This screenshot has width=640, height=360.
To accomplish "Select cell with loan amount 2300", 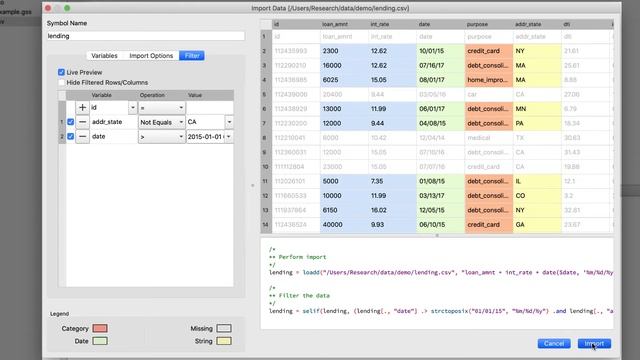I will (344, 51).
